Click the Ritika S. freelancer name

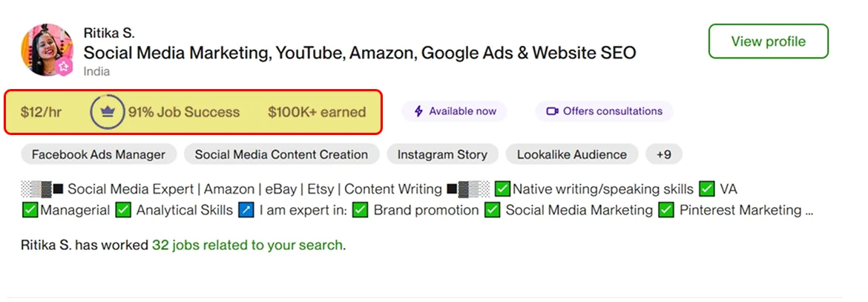[109, 33]
